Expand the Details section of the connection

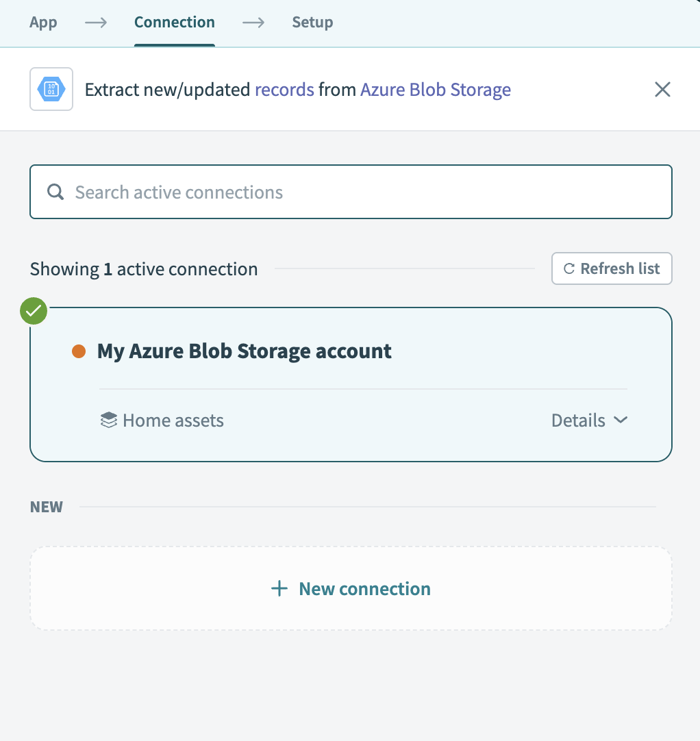(577, 420)
